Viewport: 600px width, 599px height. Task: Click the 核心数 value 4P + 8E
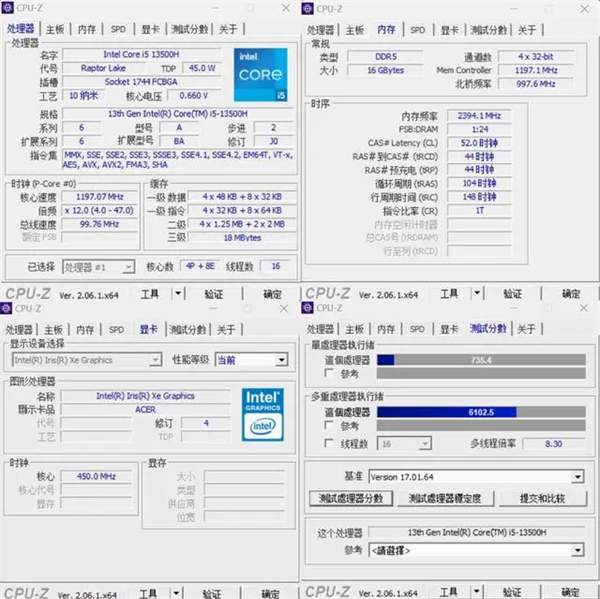[x=200, y=266]
